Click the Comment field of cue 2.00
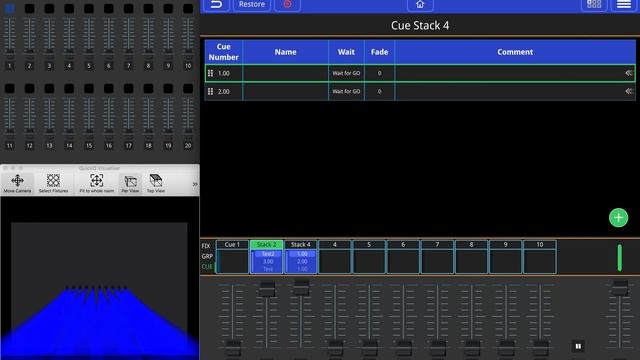Viewport: 640px width, 360px height. 515,91
